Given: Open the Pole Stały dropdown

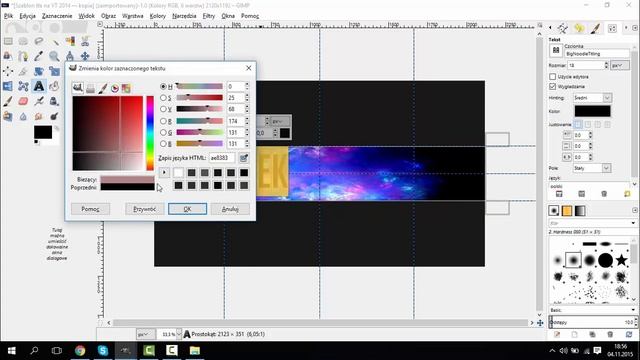Looking at the screenshot, I should [x=592, y=168].
